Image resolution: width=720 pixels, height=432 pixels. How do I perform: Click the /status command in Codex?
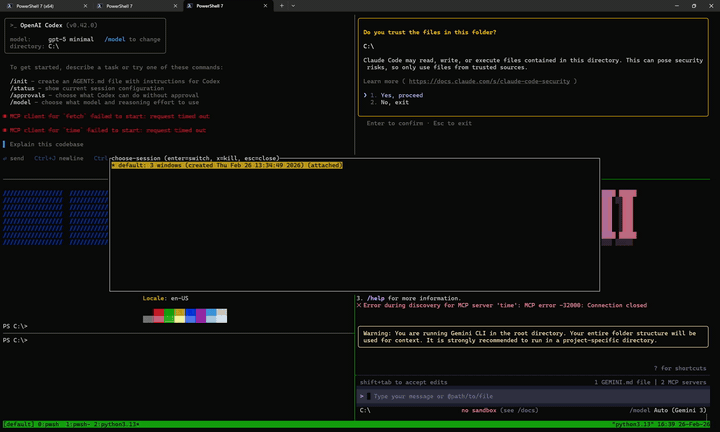coord(22,88)
